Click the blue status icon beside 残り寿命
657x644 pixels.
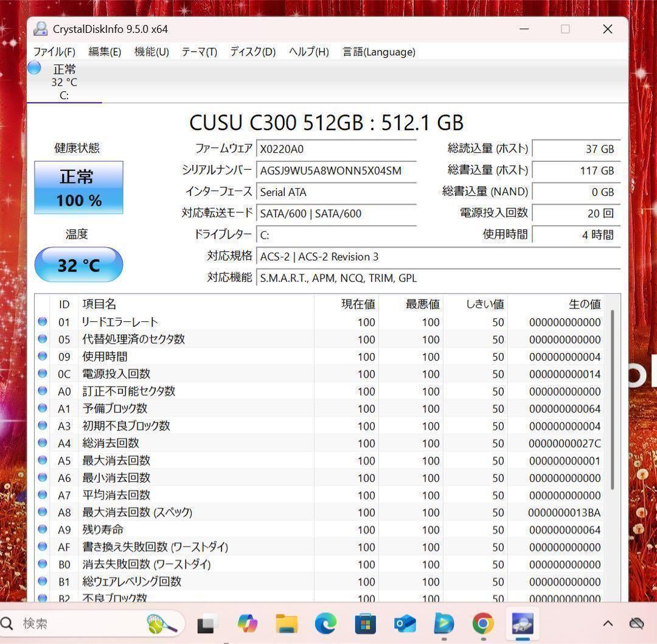(42, 530)
